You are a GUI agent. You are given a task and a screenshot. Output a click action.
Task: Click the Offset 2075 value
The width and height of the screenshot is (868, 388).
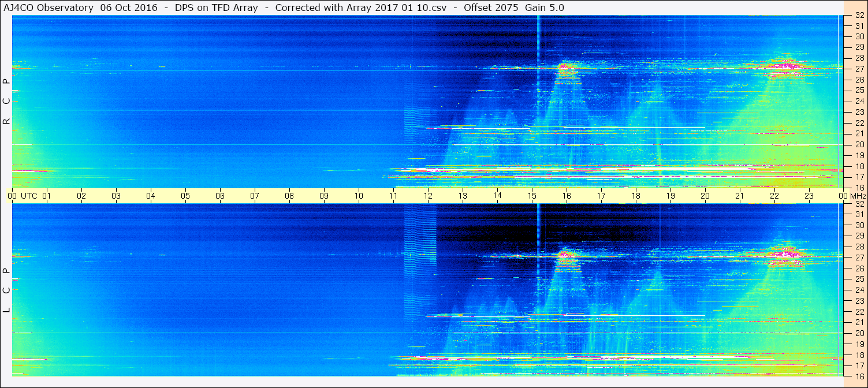point(491,8)
